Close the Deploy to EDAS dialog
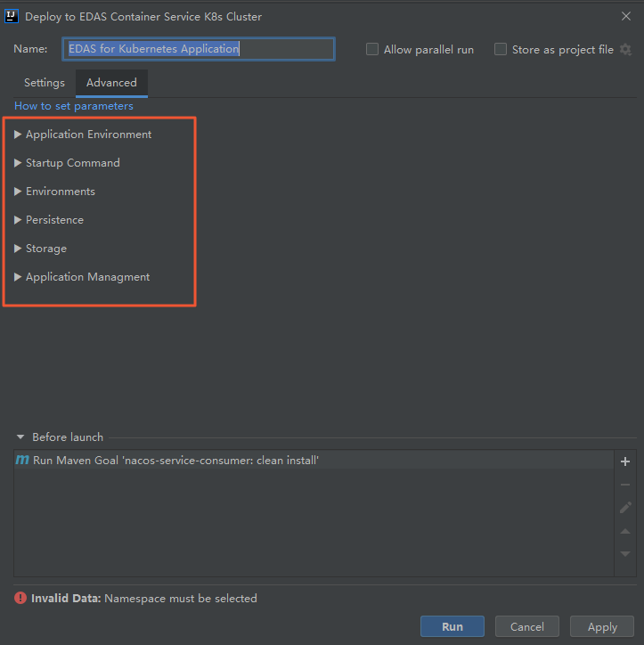 [x=626, y=16]
